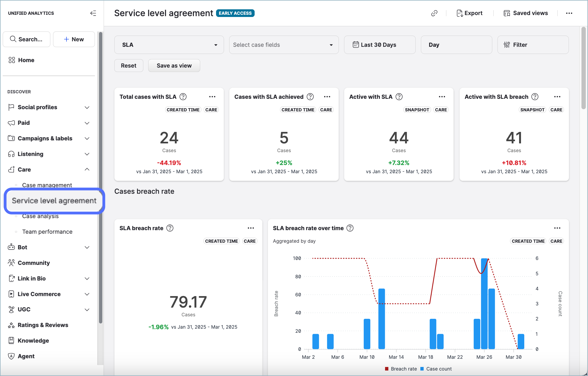Viewport: 588px width, 376px height.
Task: Click help icon for Active with SLA breach
Action: [535, 97]
